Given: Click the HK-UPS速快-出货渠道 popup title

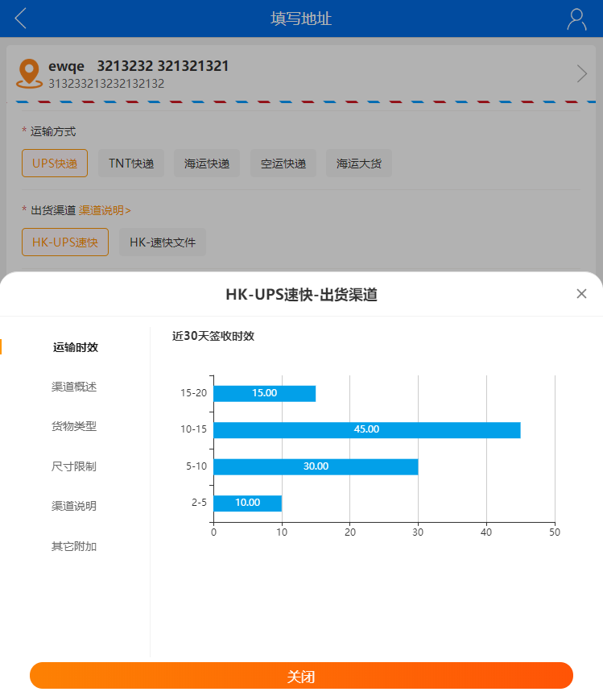Looking at the screenshot, I should pos(302,295).
